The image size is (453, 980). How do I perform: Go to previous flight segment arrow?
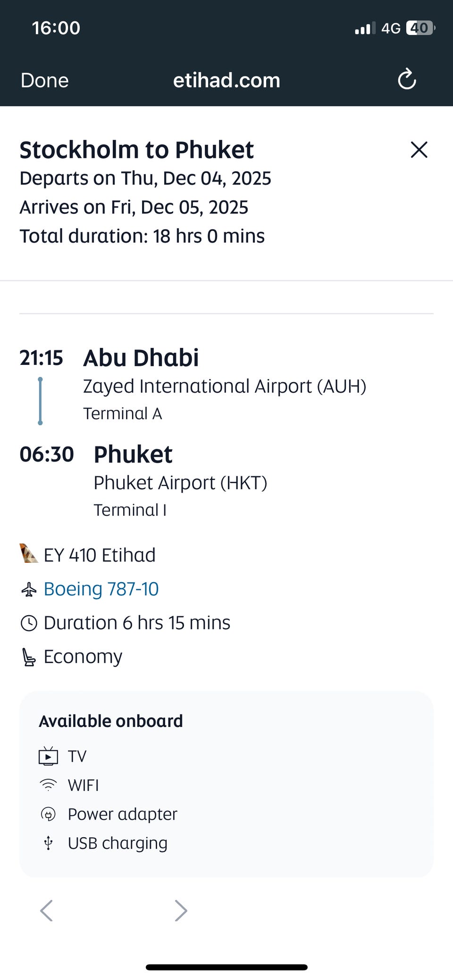point(46,910)
